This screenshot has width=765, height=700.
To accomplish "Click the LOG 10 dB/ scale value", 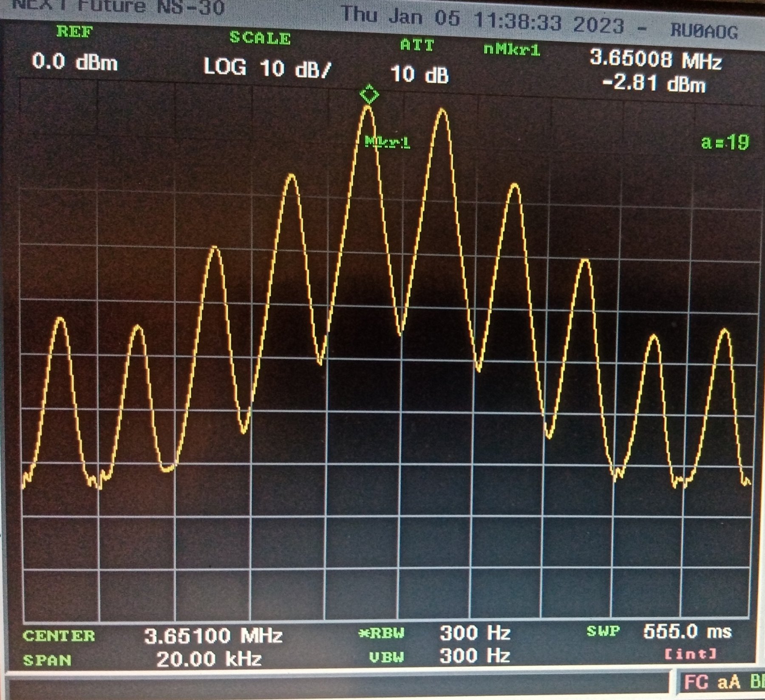I will [266, 68].
